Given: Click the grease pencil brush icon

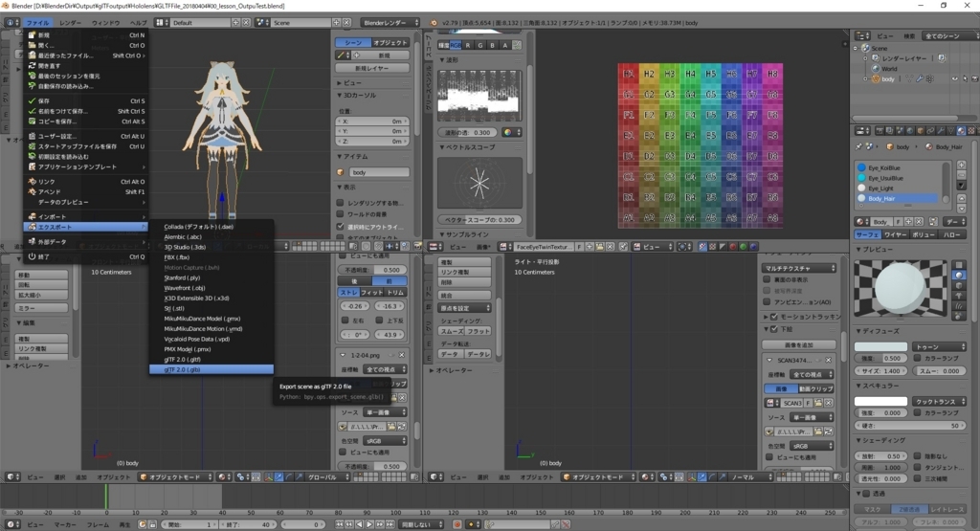Looking at the screenshot, I should pyautogui.click(x=342, y=55).
